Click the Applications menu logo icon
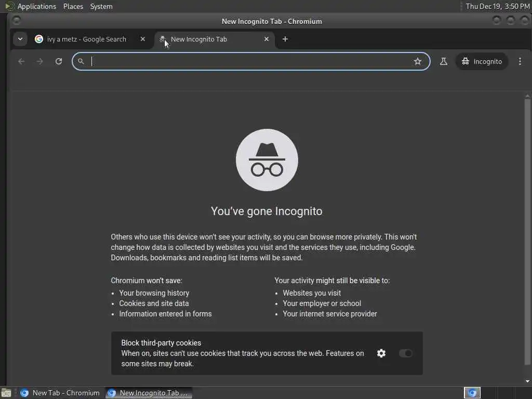The width and height of the screenshot is (532, 399). point(9,6)
